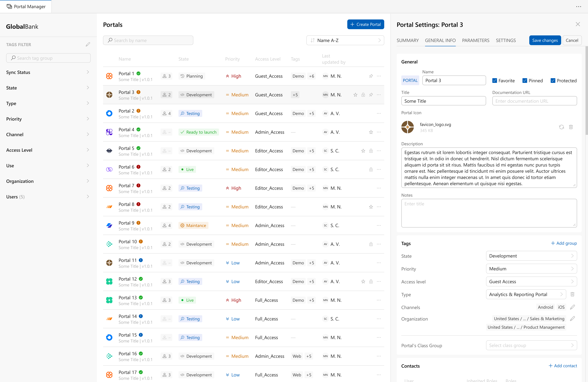Click the Portal 7 logo icon
588x382 pixels.
tap(109, 188)
